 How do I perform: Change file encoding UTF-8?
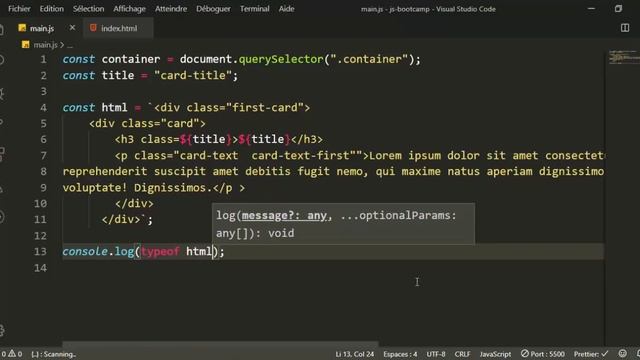click(x=436, y=354)
